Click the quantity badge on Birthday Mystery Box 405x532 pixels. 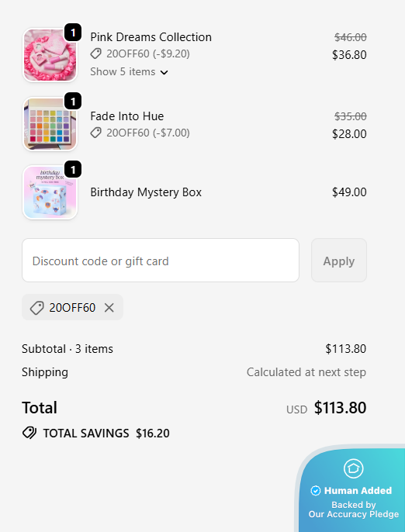click(x=73, y=169)
